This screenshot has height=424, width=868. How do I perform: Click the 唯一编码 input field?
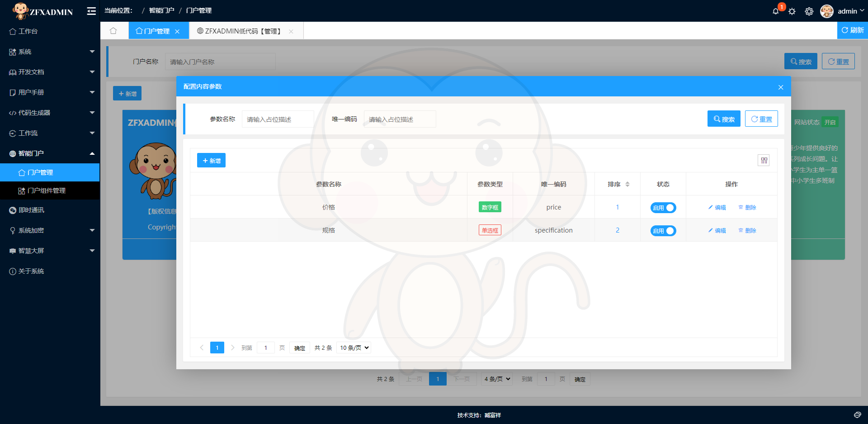400,119
